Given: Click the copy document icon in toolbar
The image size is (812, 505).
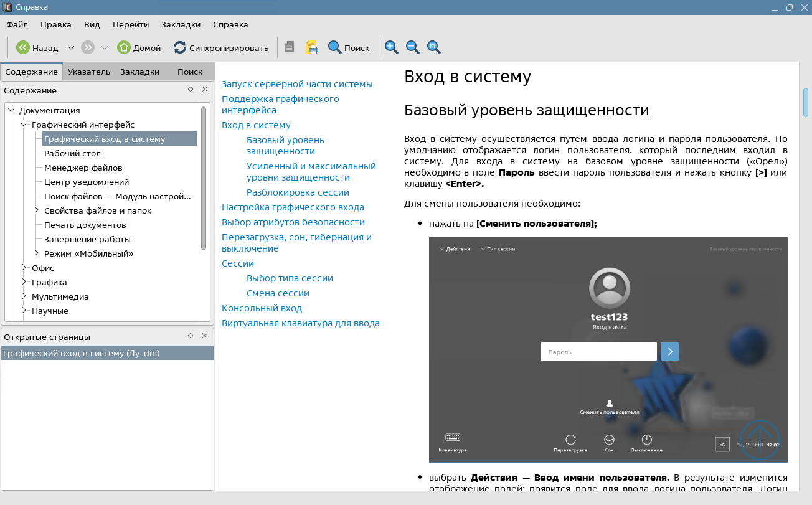Looking at the screenshot, I should [289, 47].
